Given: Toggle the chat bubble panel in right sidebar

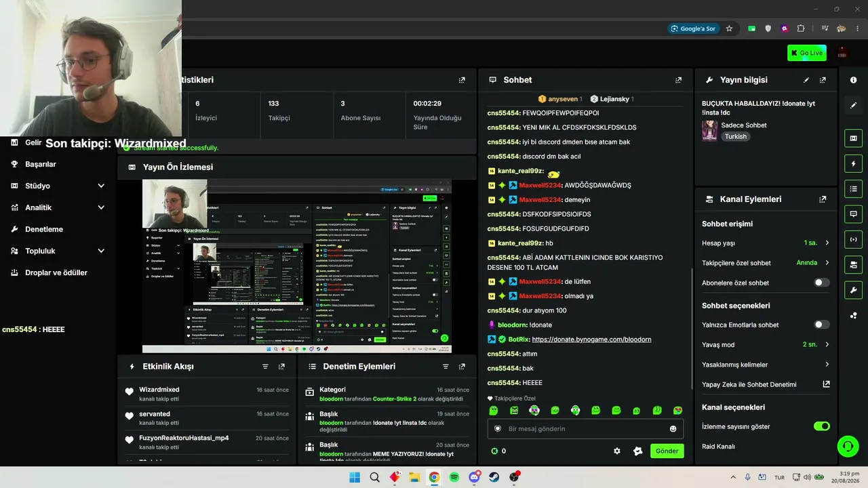Looking at the screenshot, I should tap(853, 214).
